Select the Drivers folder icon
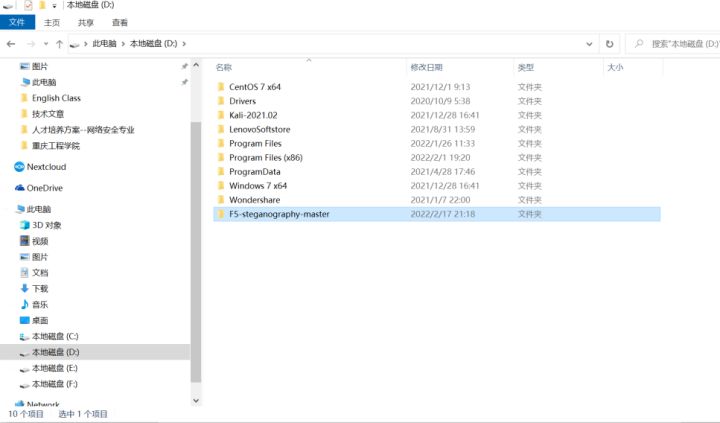This screenshot has height=423, width=720. coord(221,101)
